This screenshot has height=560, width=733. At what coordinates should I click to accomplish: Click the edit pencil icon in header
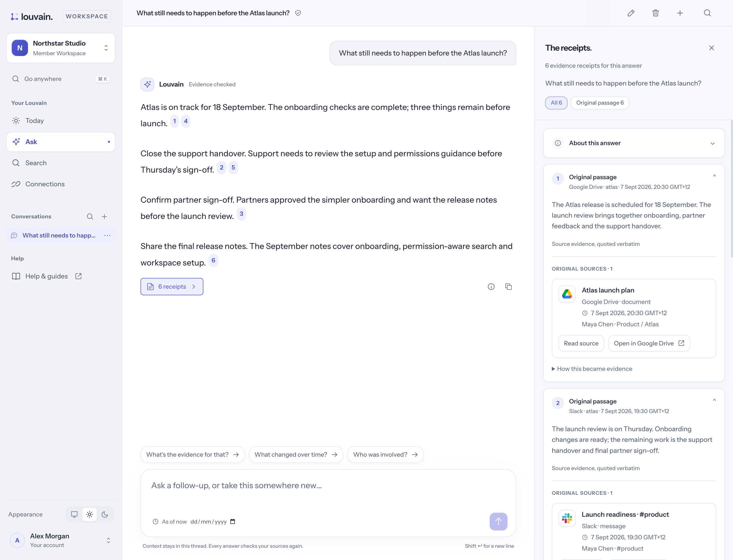[x=631, y=13]
